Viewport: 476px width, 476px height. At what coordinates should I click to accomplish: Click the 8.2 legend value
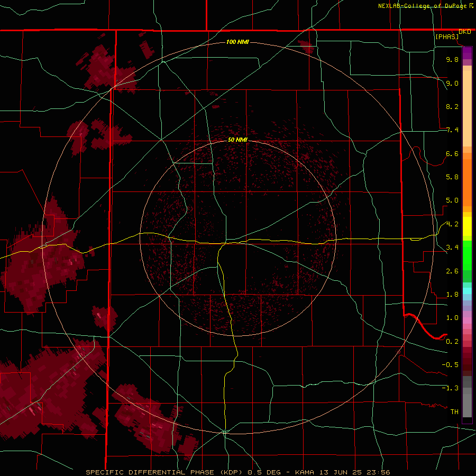[452, 106]
